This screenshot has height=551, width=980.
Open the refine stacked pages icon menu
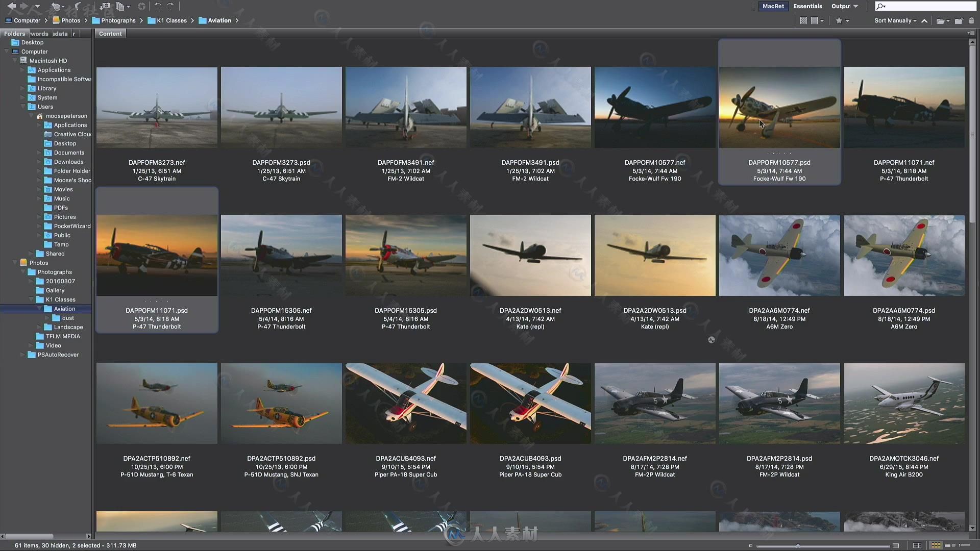pos(122,6)
